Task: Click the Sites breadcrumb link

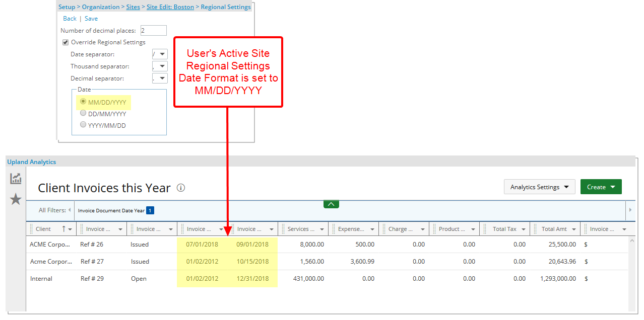Action: [x=133, y=7]
